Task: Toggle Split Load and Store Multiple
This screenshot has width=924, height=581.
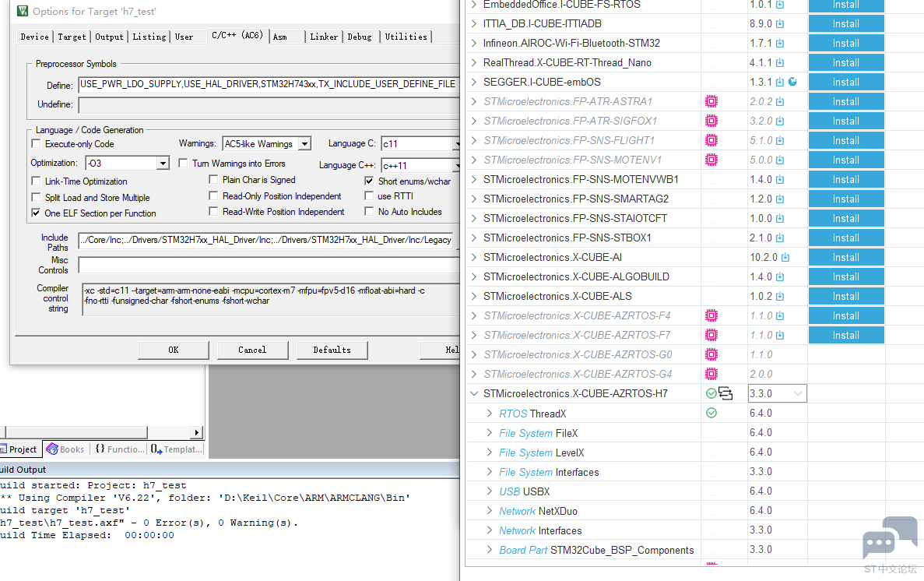Action: pos(37,197)
